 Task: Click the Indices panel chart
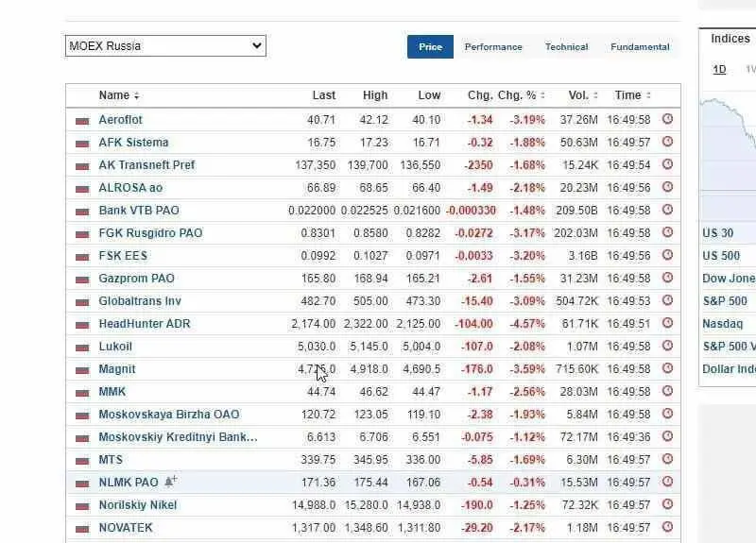pos(728,154)
